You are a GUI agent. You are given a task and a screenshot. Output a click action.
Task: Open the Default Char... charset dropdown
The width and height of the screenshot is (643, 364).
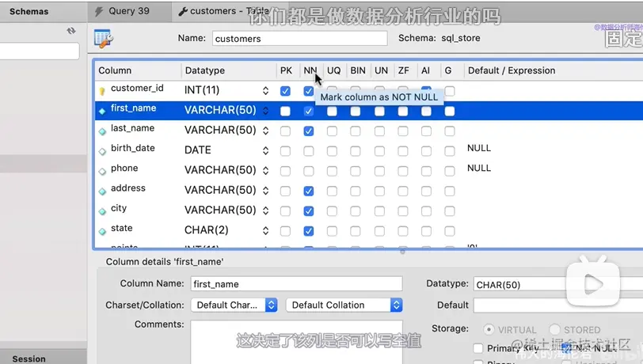point(234,305)
